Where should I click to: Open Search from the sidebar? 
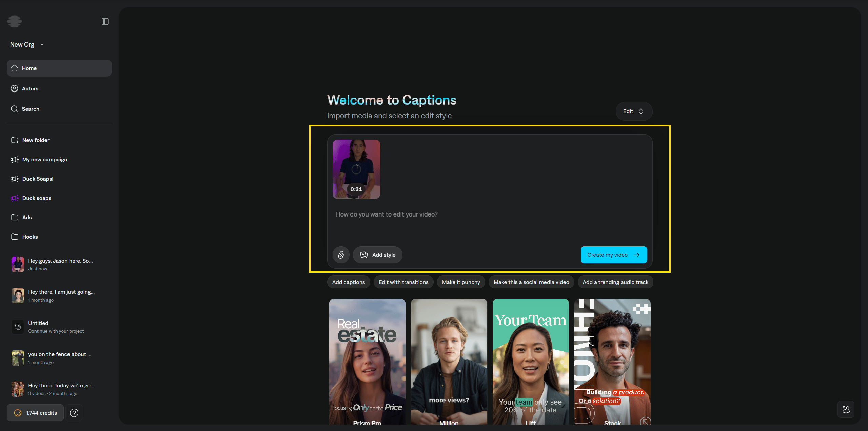point(59,109)
